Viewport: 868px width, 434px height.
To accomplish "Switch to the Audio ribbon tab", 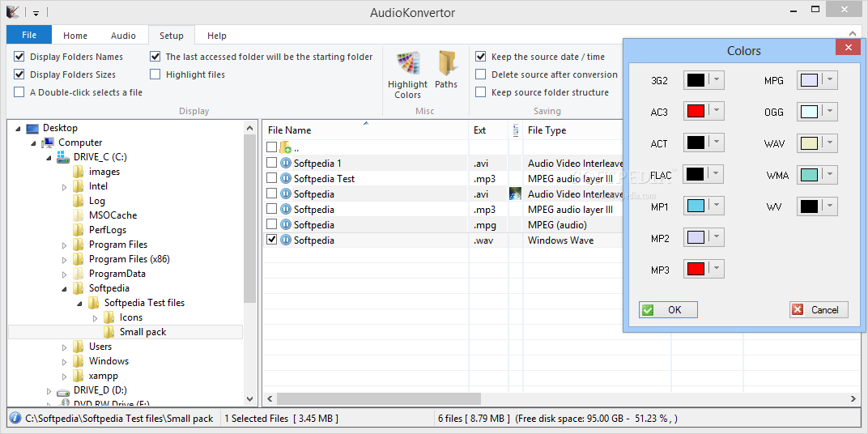I will tap(123, 36).
